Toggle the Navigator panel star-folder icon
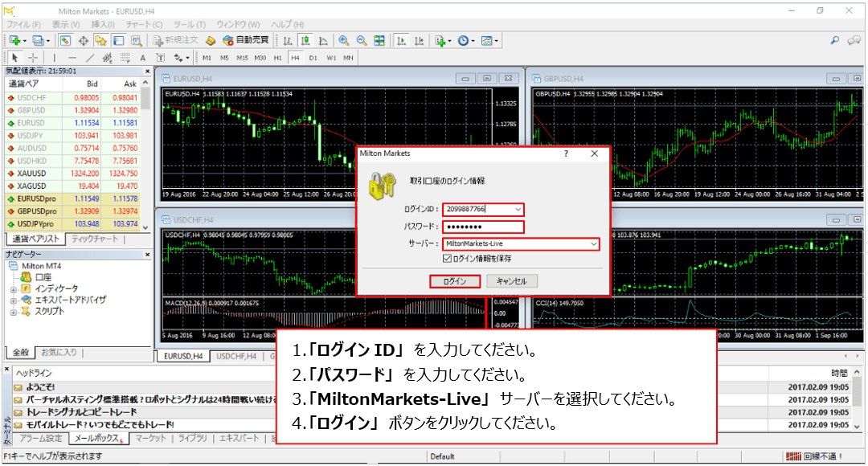 [100, 40]
